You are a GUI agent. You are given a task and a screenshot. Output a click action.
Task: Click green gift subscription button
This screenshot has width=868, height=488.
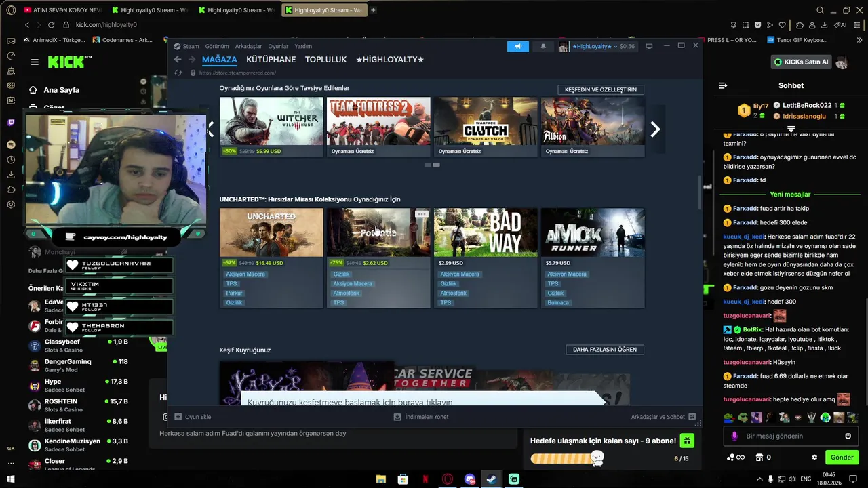coord(687,441)
